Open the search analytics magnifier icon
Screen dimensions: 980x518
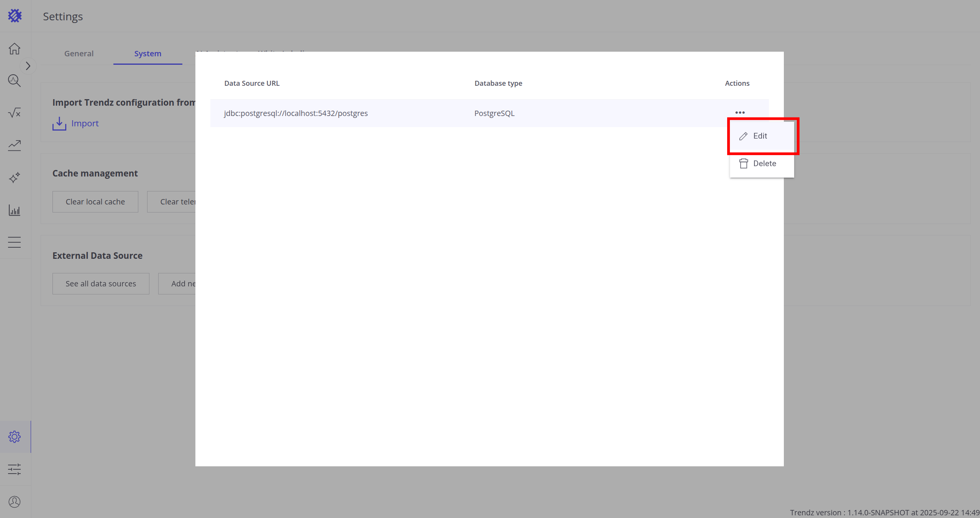coord(15,81)
